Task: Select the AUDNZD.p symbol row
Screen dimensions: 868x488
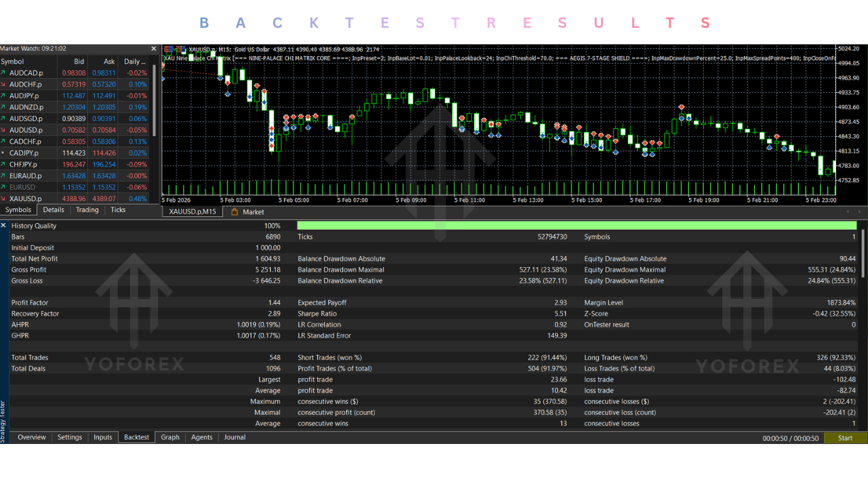Action: tap(76, 107)
